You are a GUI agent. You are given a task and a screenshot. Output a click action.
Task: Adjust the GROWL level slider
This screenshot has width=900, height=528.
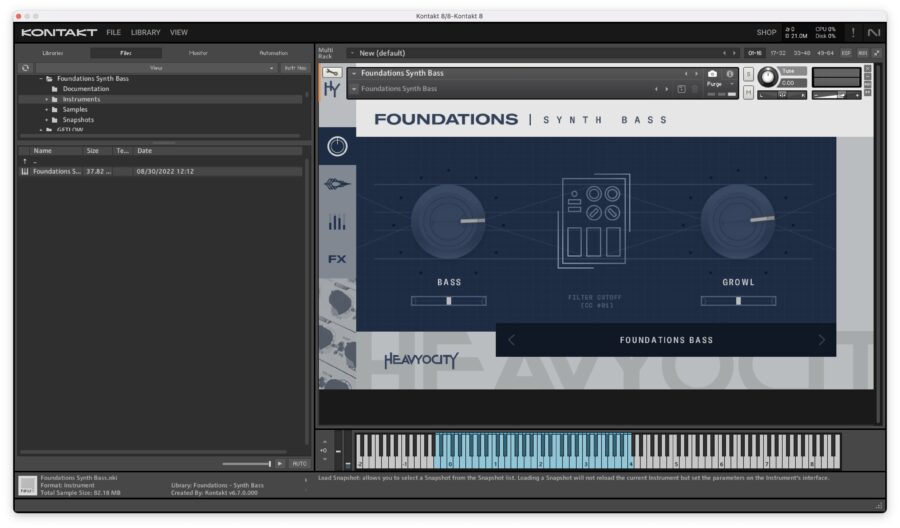[738, 301]
